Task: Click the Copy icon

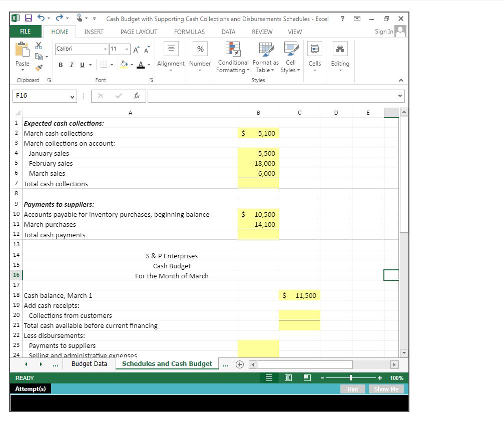Action: click(x=39, y=57)
